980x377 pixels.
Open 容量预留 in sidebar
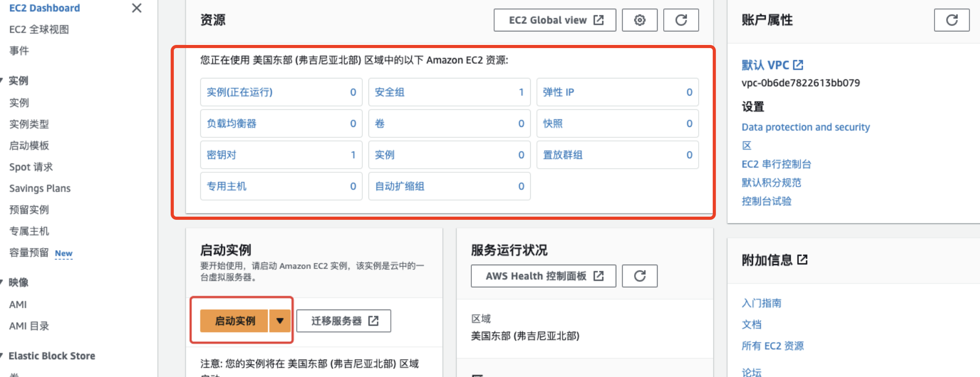point(29,253)
